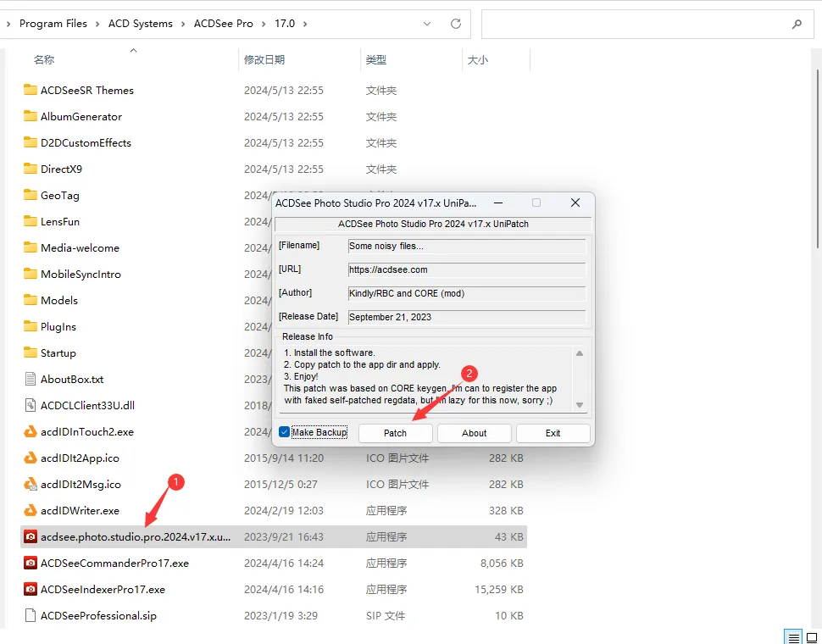
Task: Click date 2023/9/21 16:43
Action: click(x=284, y=536)
